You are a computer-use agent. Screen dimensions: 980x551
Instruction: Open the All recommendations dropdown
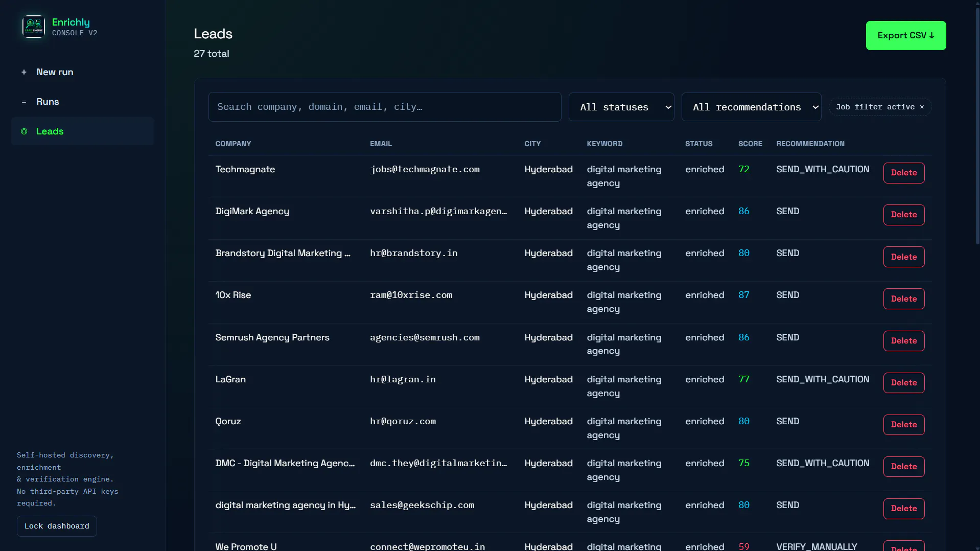click(751, 107)
